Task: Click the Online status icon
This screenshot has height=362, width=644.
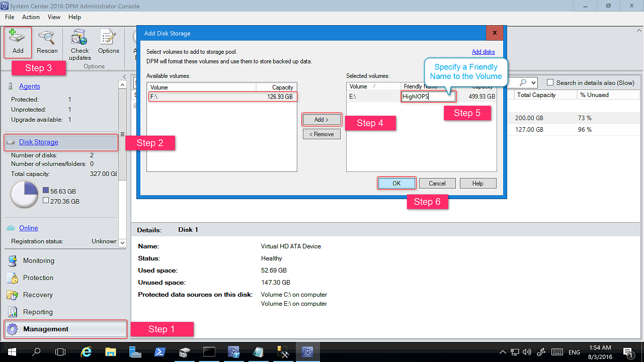Action: 11,228
